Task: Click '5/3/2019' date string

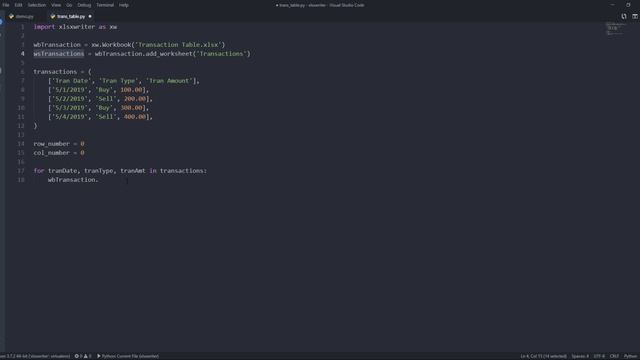Action: click(x=70, y=108)
